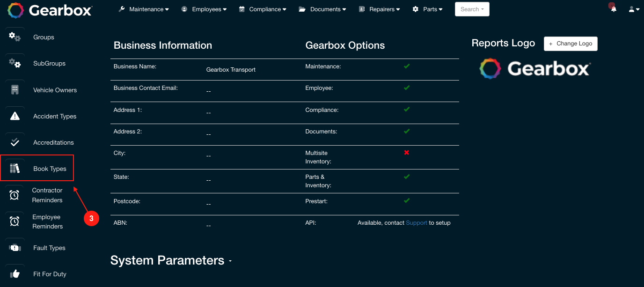Viewport: 644px width, 287px height.
Task: Click the Vehicle Owners building icon
Action: click(15, 90)
